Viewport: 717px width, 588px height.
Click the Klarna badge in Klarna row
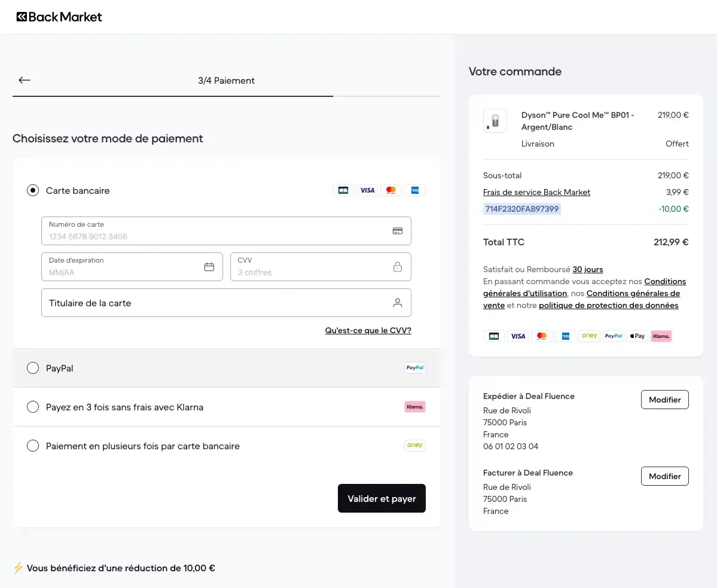point(415,407)
